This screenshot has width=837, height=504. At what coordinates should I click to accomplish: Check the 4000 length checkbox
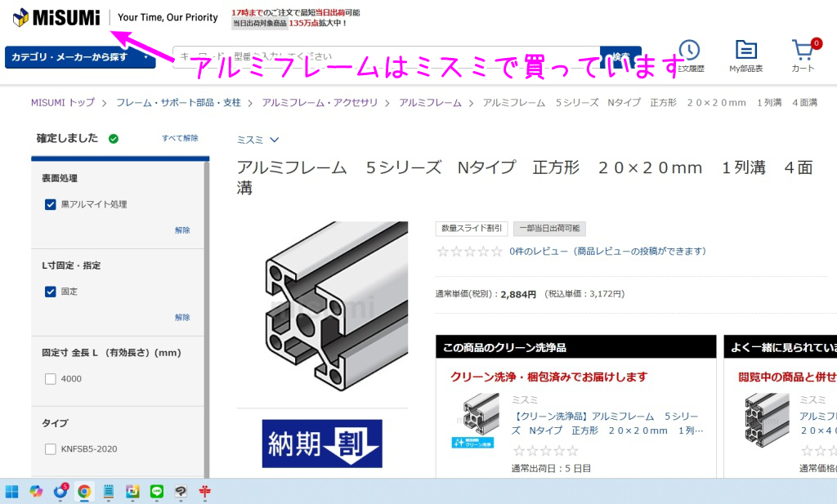coord(51,379)
